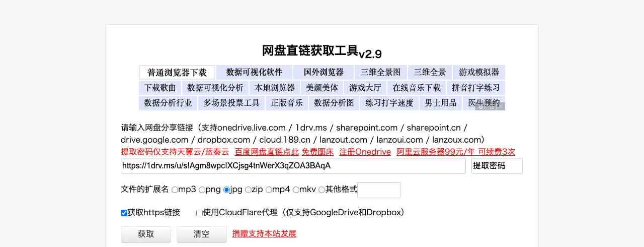Select the png extension radio button
This screenshot has height=247, width=644.
coord(202,190)
